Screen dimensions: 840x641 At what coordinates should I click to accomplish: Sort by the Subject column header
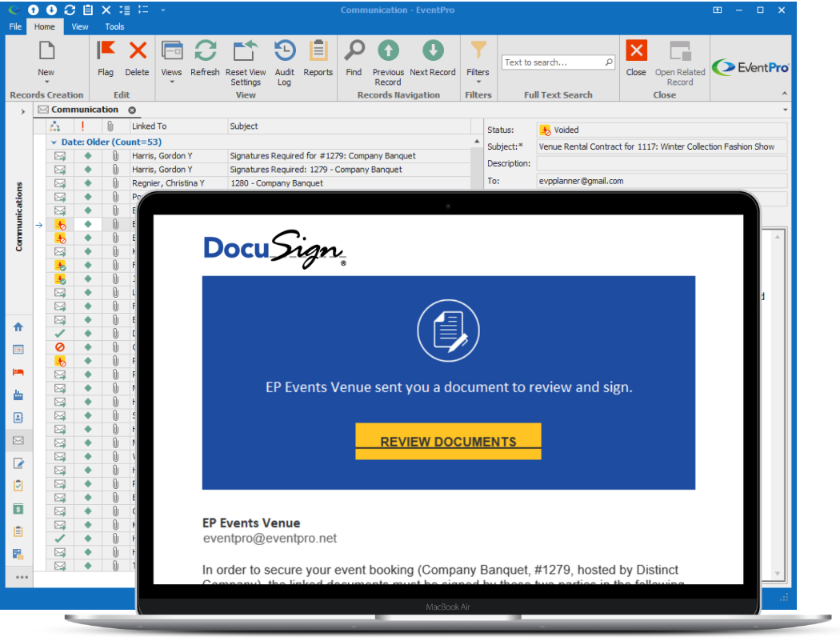click(x=349, y=126)
